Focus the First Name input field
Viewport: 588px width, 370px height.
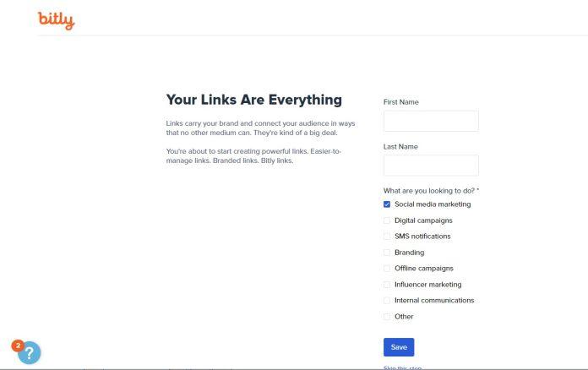(x=431, y=121)
